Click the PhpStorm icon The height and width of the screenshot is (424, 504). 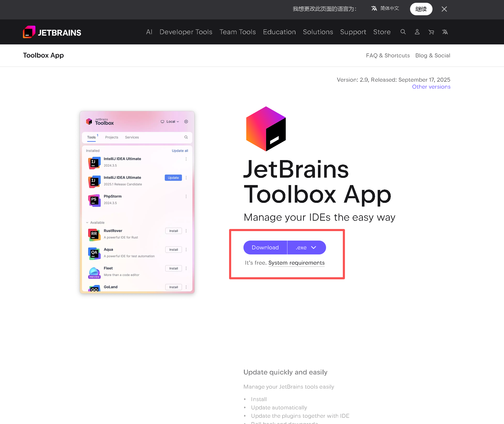(x=94, y=201)
